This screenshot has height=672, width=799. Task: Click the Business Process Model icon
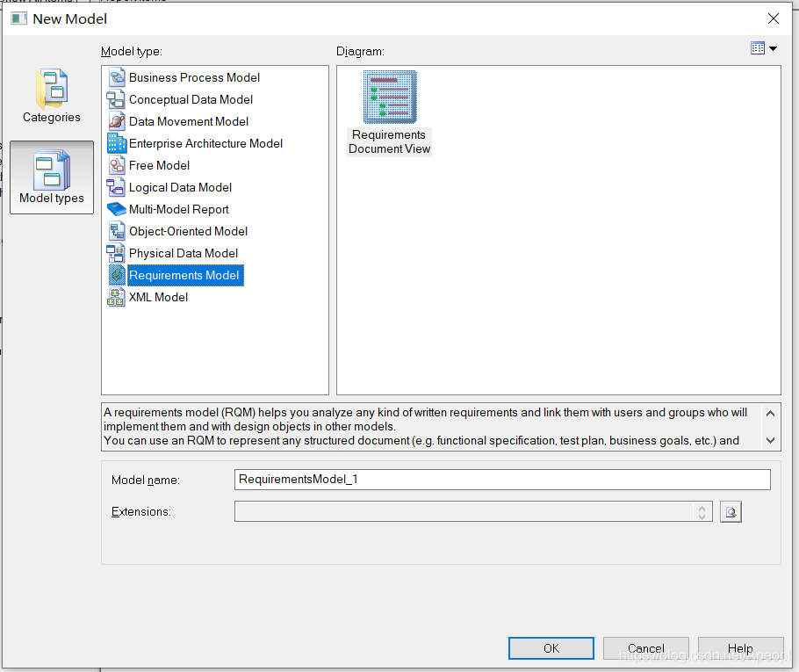117,77
